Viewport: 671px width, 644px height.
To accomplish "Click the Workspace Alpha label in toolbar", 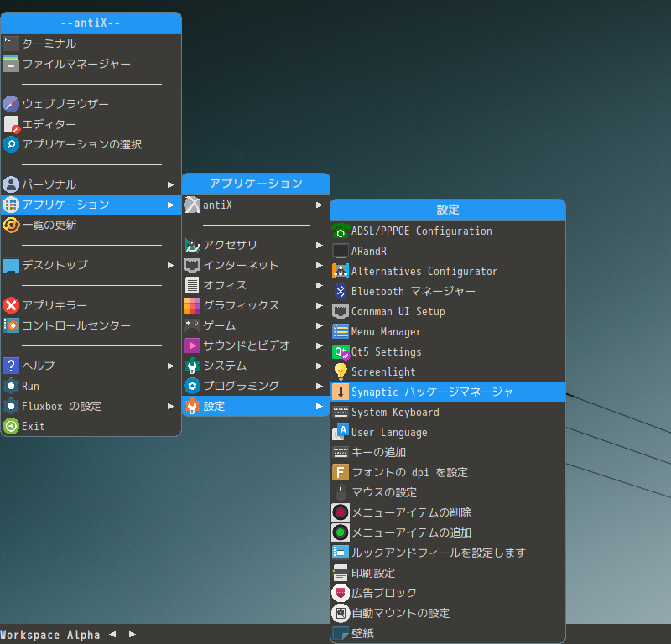I will coord(50,635).
